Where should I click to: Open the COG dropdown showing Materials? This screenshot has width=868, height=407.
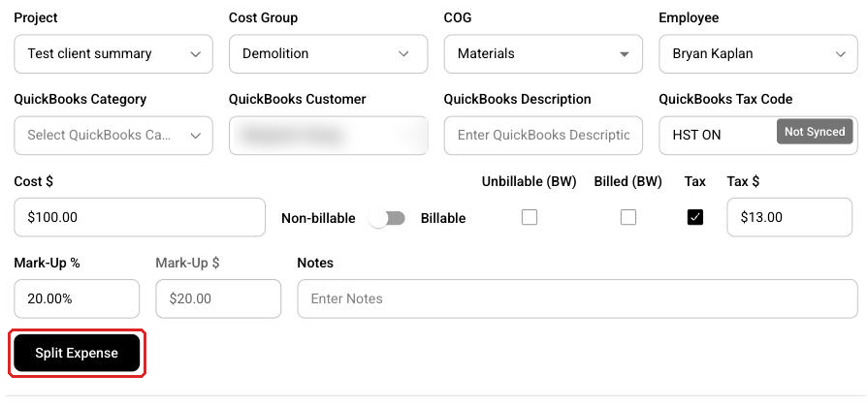coord(543,54)
